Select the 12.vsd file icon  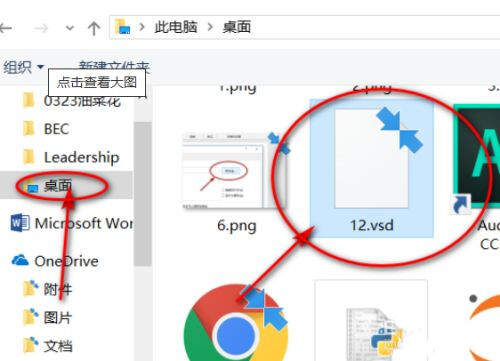point(371,158)
